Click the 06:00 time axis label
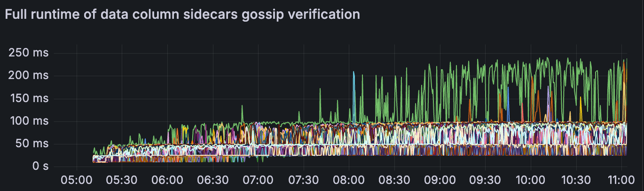The height and width of the screenshot is (191, 644). click(167, 181)
